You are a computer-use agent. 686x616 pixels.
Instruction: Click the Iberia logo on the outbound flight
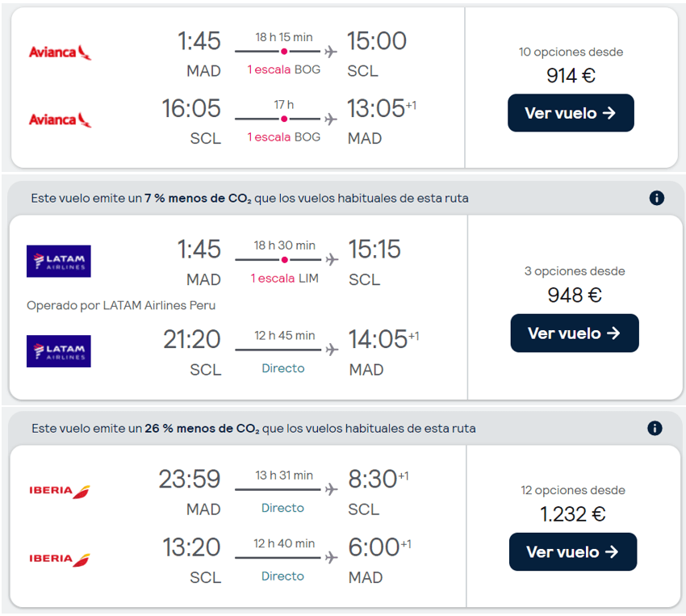(x=60, y=490)
